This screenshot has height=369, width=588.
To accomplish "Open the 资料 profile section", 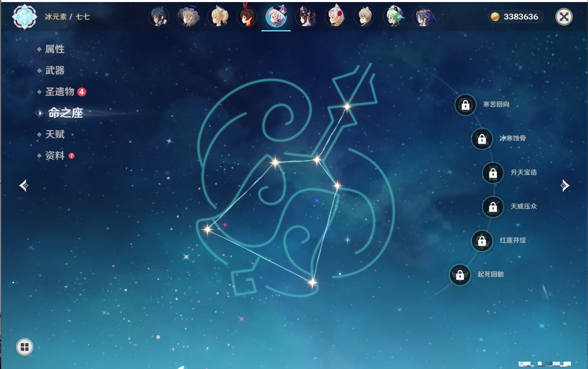I will (55, 155).
